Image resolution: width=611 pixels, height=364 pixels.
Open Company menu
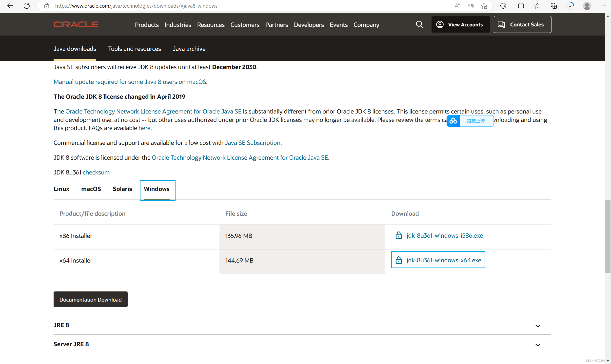pos(366,25)
